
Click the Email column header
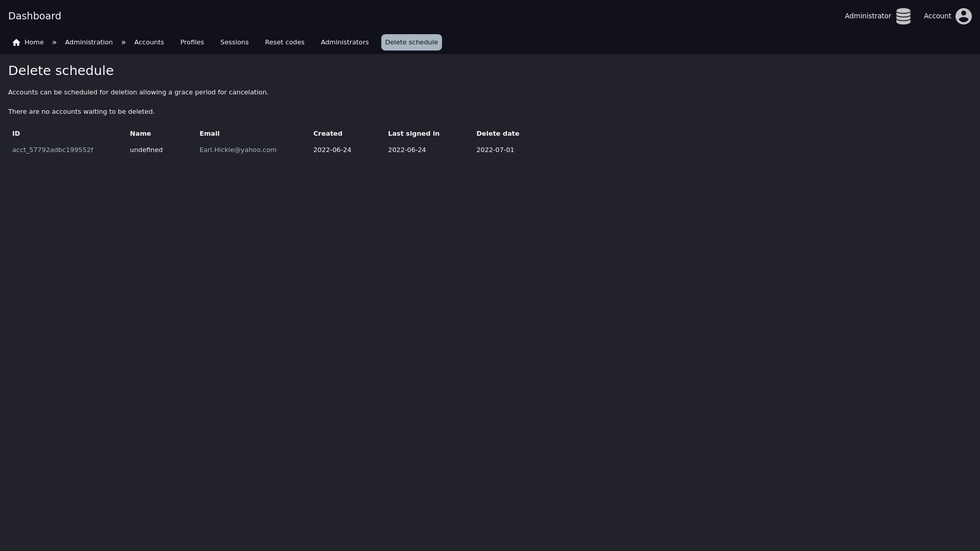coord(209,134)
